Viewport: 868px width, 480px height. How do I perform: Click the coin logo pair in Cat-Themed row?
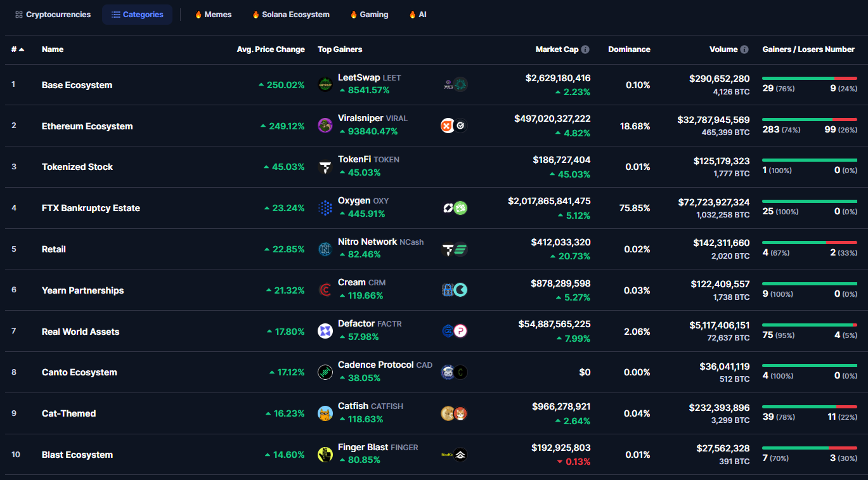tap(455, 413)
